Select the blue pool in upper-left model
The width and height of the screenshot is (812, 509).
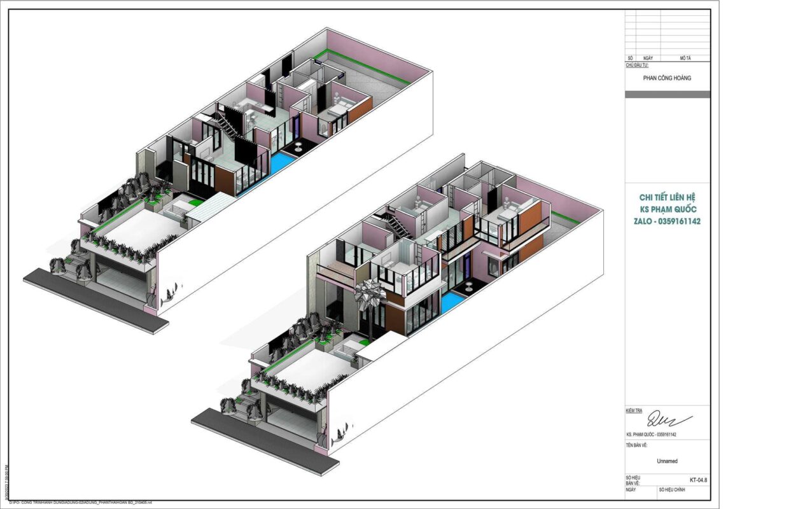(x=279, y=162)
